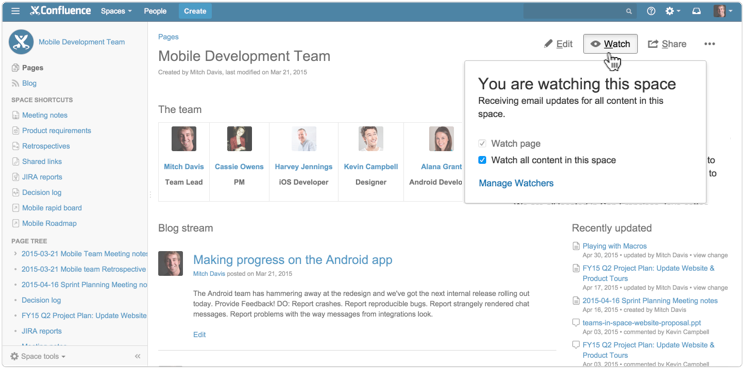Click the search magnifier icon

click(x=629, y=11)
